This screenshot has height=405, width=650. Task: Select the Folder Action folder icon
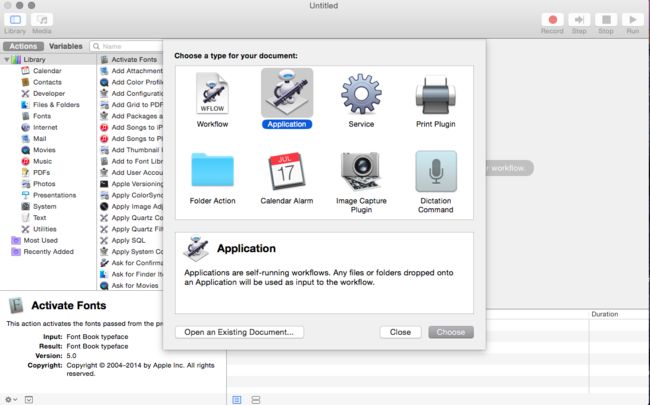(212, 170)
